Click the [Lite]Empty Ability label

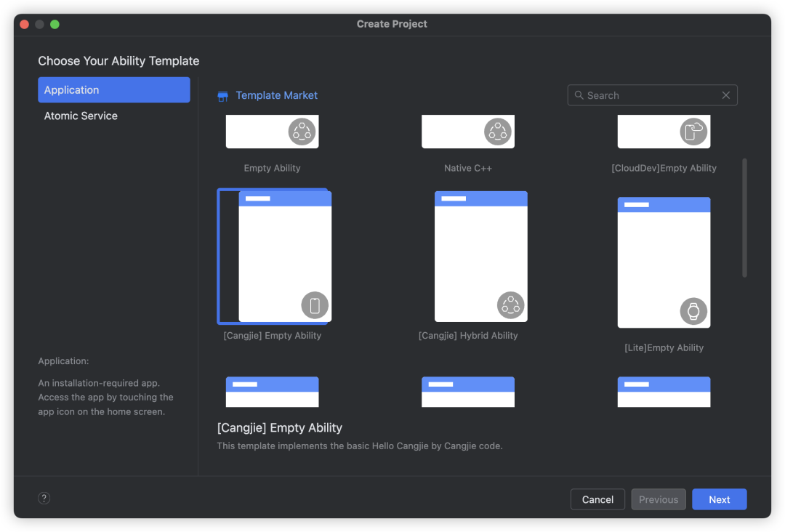[664, 347]
